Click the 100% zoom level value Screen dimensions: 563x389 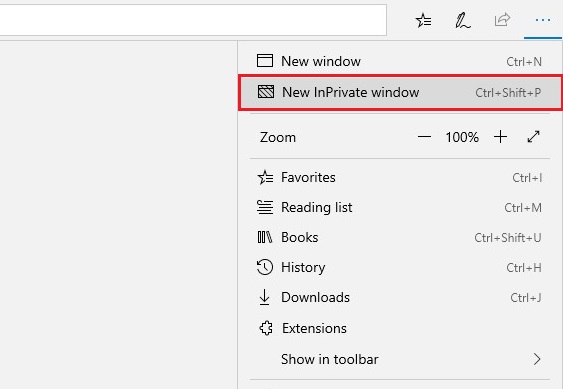(462, 137)
